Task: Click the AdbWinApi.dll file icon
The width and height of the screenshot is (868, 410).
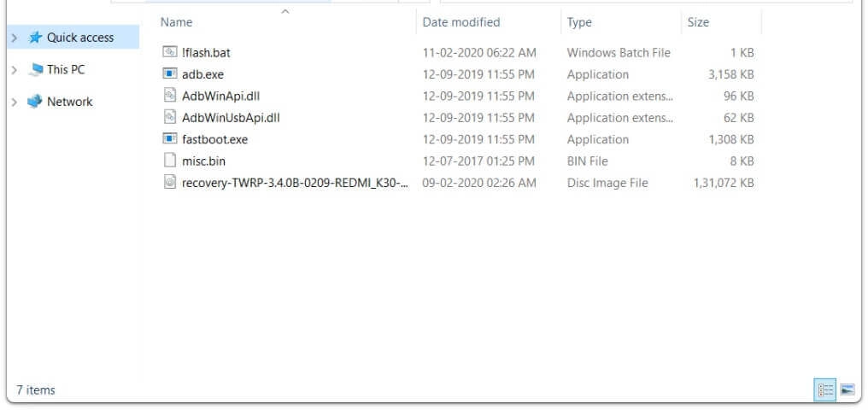Action: (x=169, y=96)
